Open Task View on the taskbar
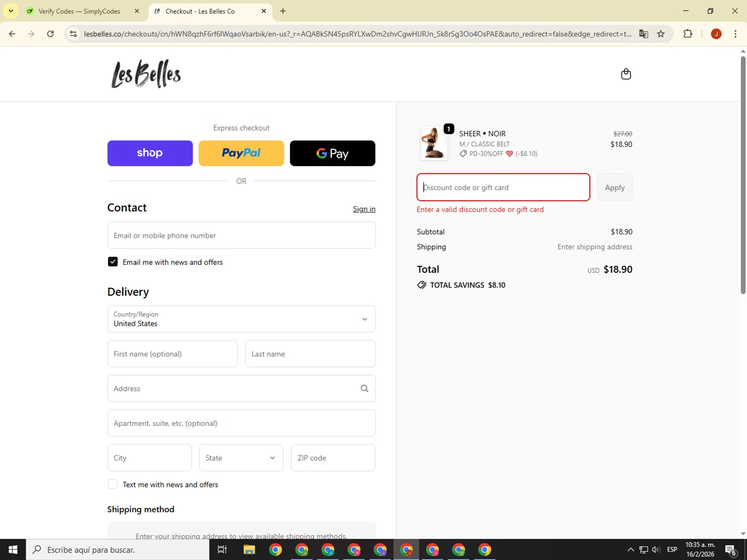The width and height of the screenshot is (747, 560). [x=222, y=550]
